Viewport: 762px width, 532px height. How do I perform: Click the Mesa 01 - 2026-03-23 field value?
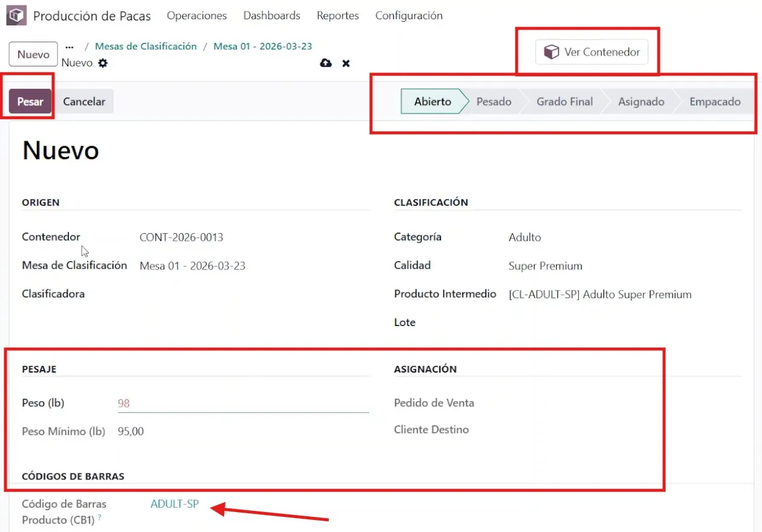click(193, 266)
